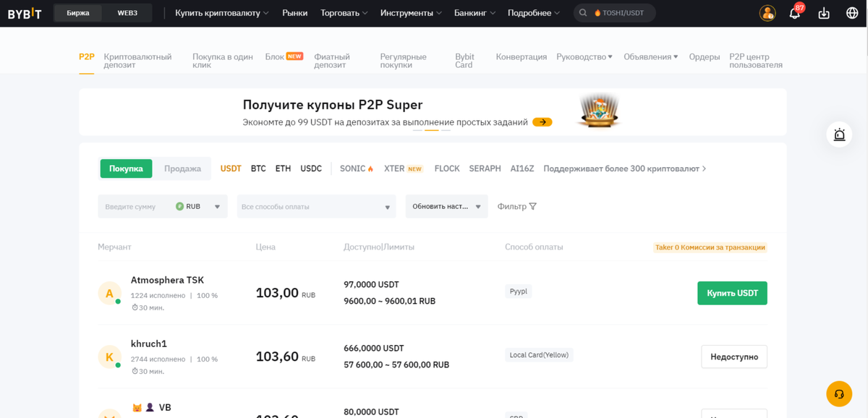Click the orange arrow on coupon banner

tap(542, 122)
